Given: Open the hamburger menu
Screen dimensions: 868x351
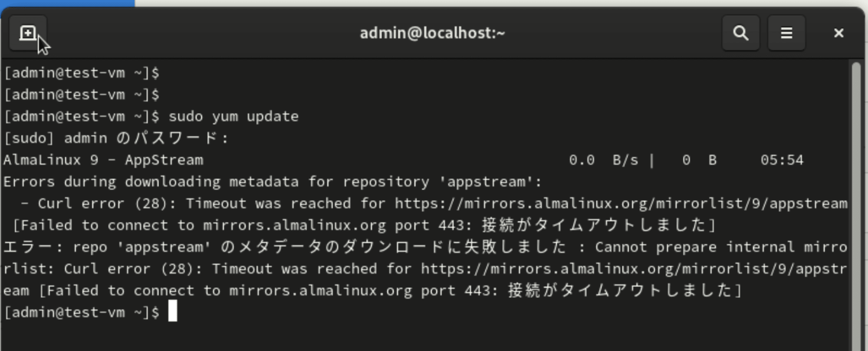Looking at the screenshot, I should pos(786,33).
